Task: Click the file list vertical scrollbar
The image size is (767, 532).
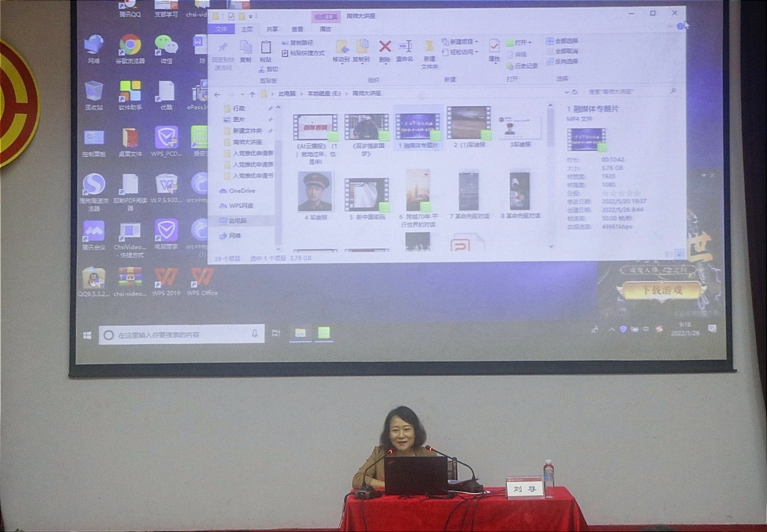Action: tap(551, 176)
